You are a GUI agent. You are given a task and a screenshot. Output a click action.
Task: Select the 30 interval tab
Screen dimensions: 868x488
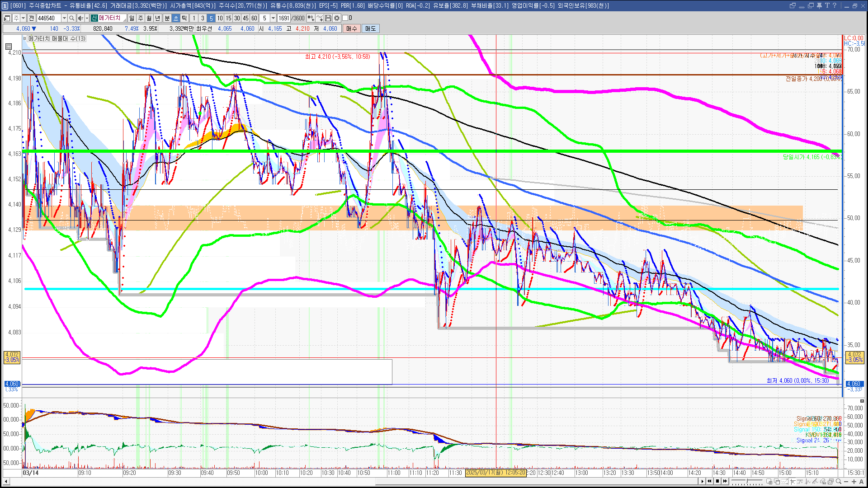(x=237, y=18)
